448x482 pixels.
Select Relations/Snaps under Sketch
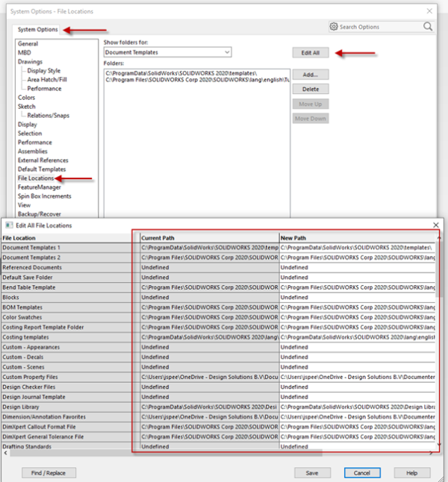coord(48,116)
